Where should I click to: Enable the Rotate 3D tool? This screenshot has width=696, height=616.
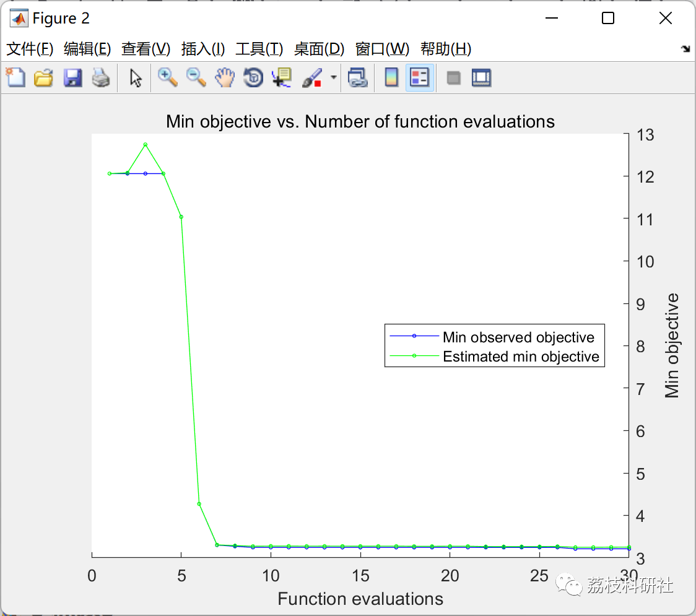coord(253,77)
